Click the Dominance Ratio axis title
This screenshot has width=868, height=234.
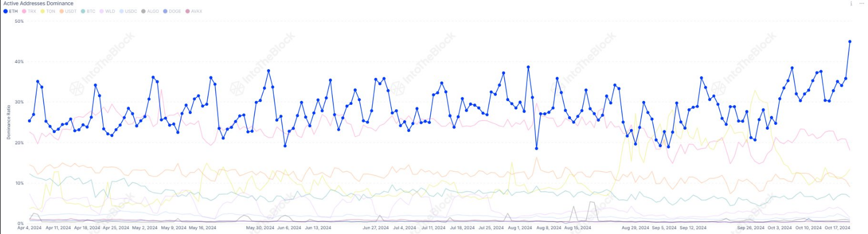[x=9, y=122]
